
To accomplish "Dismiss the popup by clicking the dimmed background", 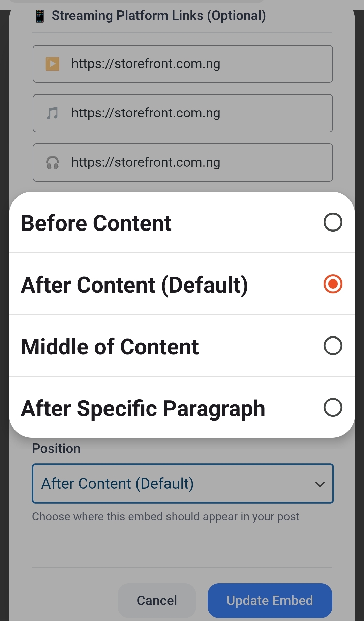I will point(182,557).
